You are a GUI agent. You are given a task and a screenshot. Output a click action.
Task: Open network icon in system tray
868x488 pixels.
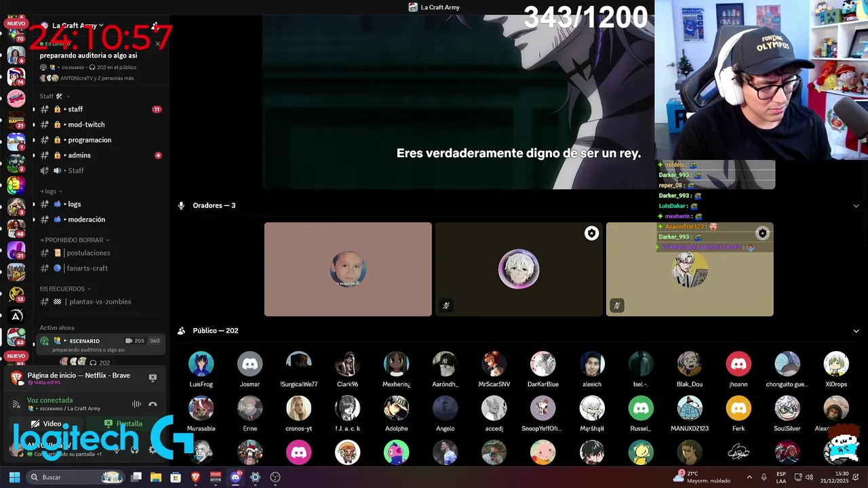(x=798, y=477)
